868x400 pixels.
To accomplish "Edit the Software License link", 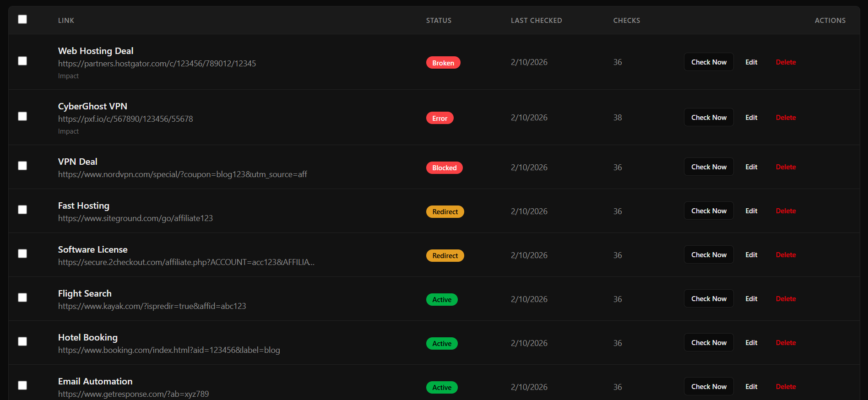I will click(751, 255).
